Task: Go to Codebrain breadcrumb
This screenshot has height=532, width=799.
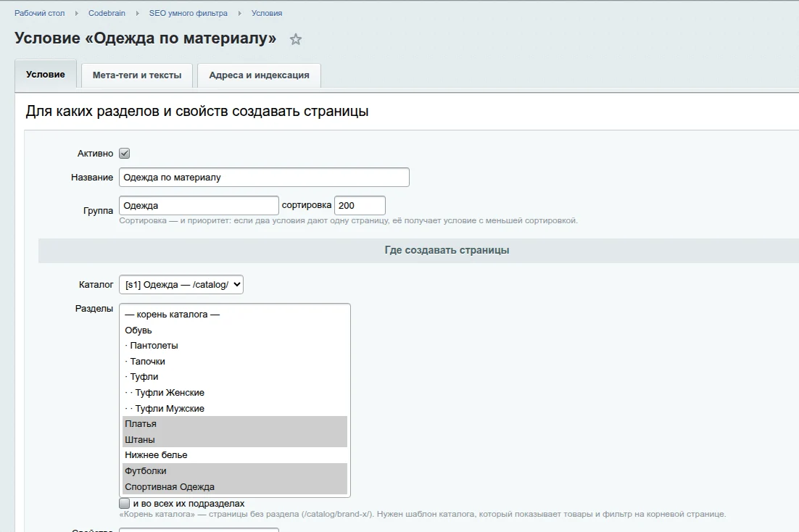Action: point(107,13)
